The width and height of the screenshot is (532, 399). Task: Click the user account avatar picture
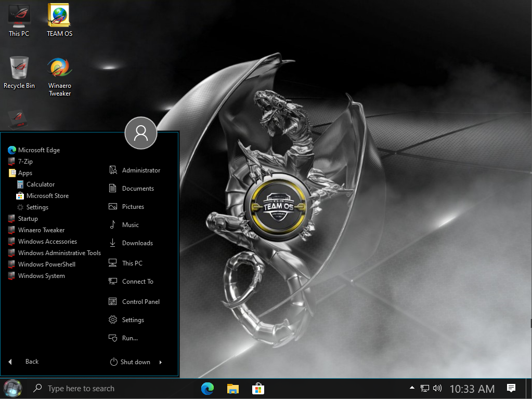141,133
